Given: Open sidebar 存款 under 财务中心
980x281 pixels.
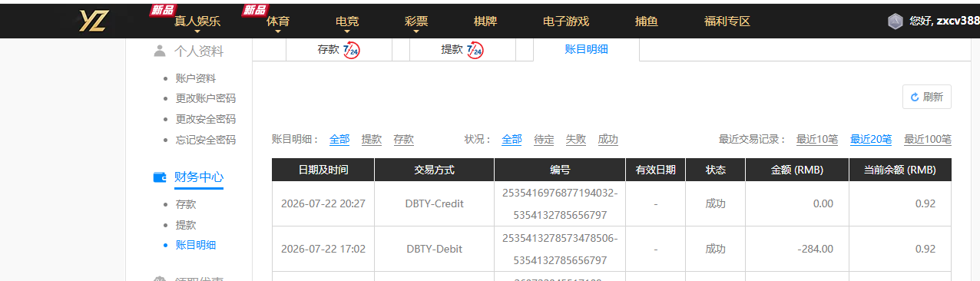Looking at the screenshot, I should [186, 204].
